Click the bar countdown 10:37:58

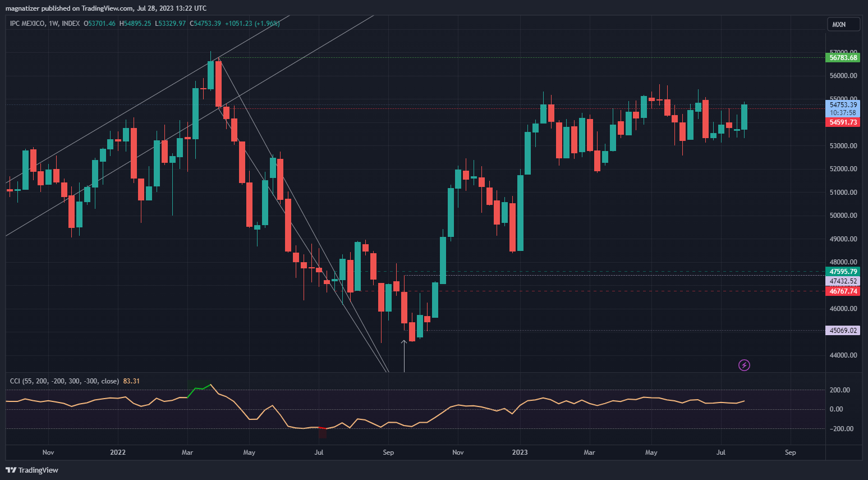(x=843, y=113)
